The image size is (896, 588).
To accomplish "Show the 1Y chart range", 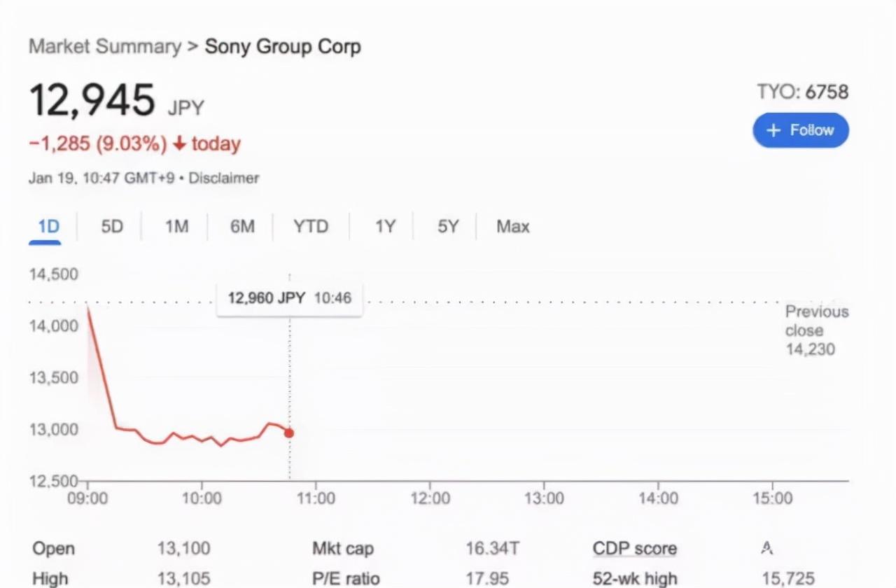I will tap(385, 227).
